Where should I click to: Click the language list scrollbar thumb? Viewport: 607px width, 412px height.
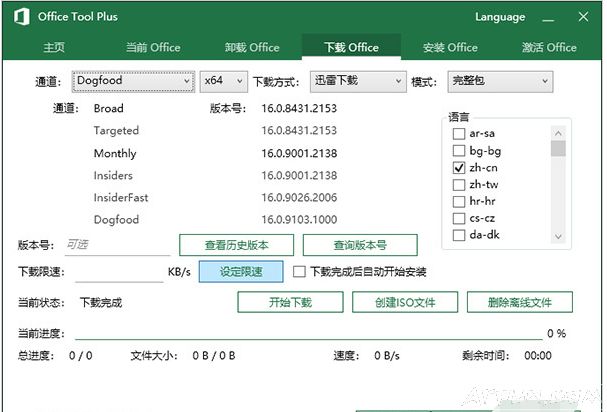click(x=558, y=148)
